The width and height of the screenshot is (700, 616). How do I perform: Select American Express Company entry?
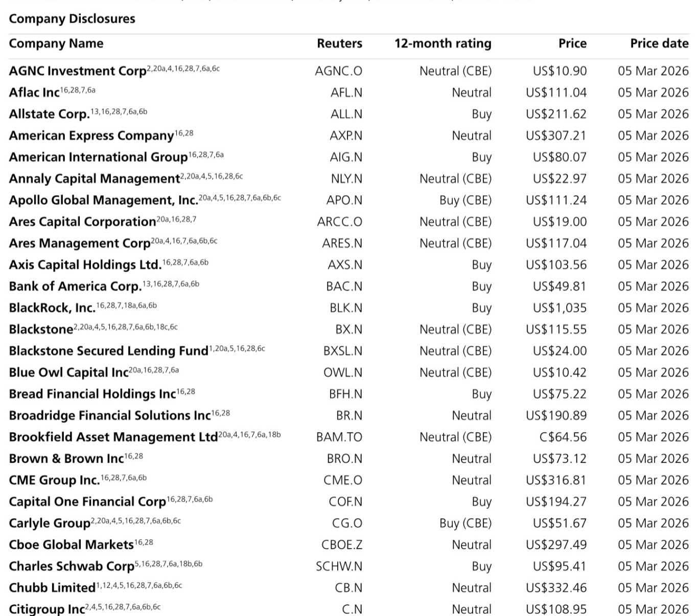[91, 136]
